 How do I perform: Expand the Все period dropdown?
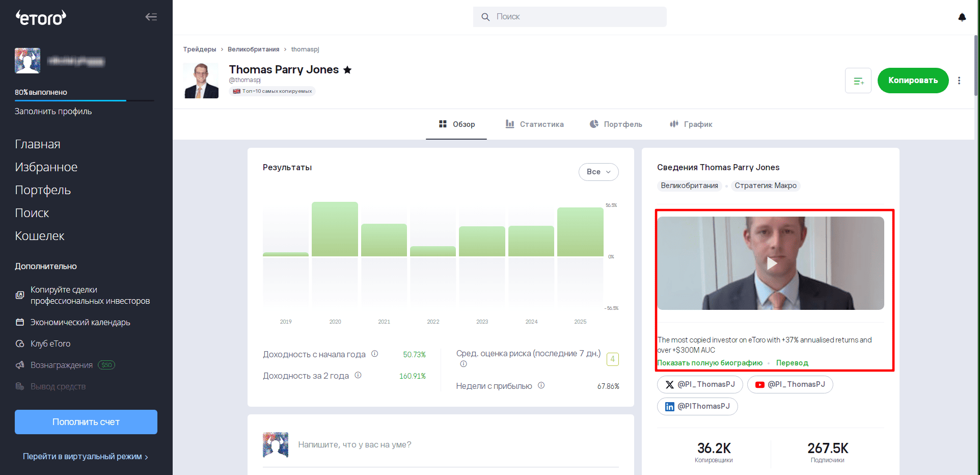598,172
